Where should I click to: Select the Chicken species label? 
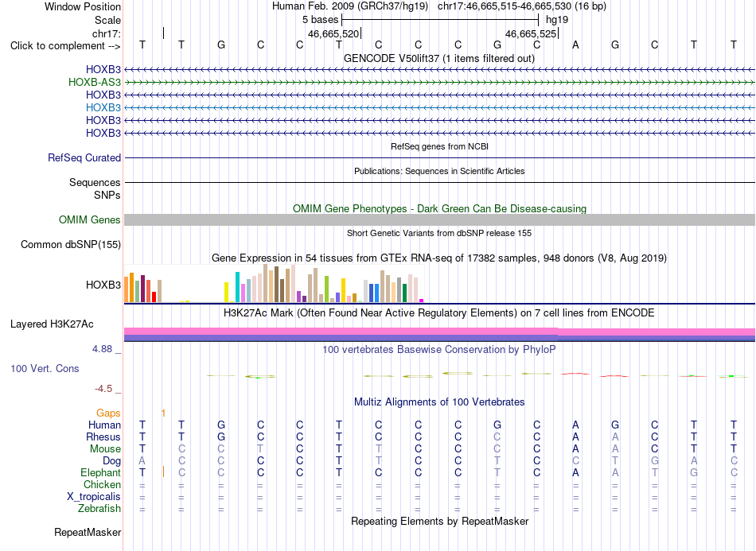point(102,484)
